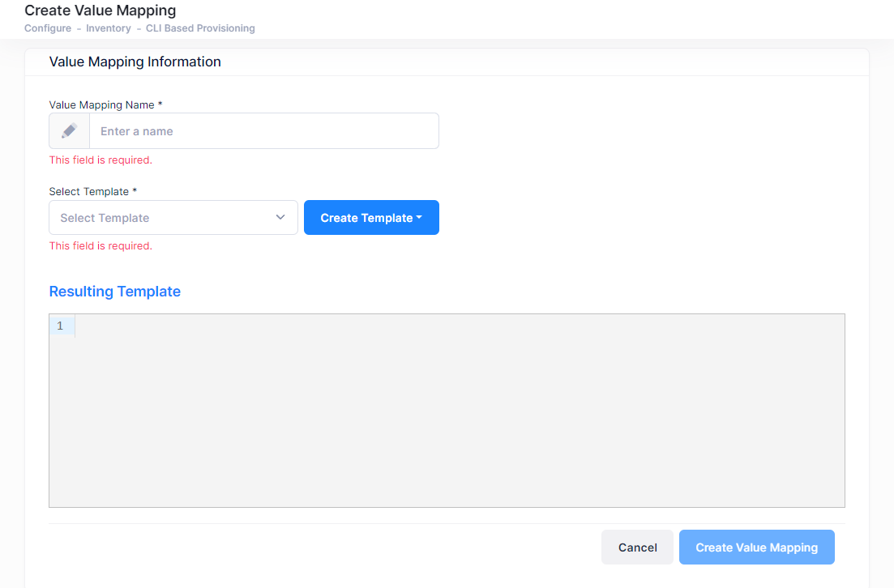Click the required error under name field

[x=101, y=160]
